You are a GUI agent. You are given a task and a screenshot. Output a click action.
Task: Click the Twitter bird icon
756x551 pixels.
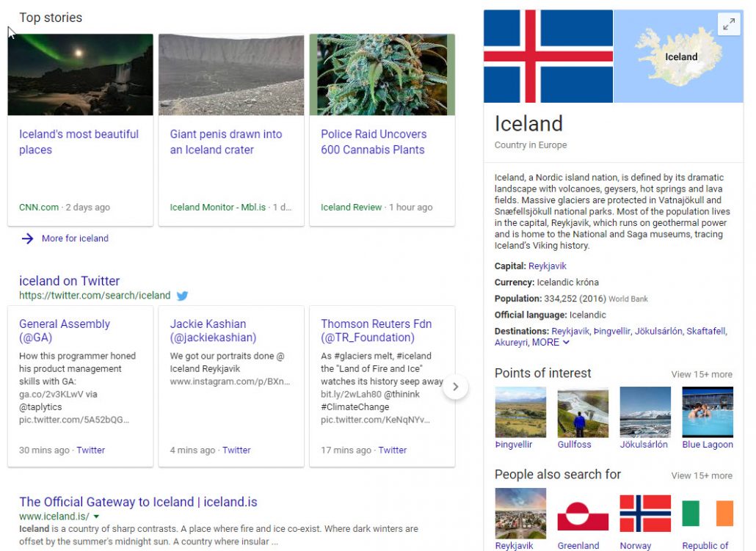click(182, 296)
